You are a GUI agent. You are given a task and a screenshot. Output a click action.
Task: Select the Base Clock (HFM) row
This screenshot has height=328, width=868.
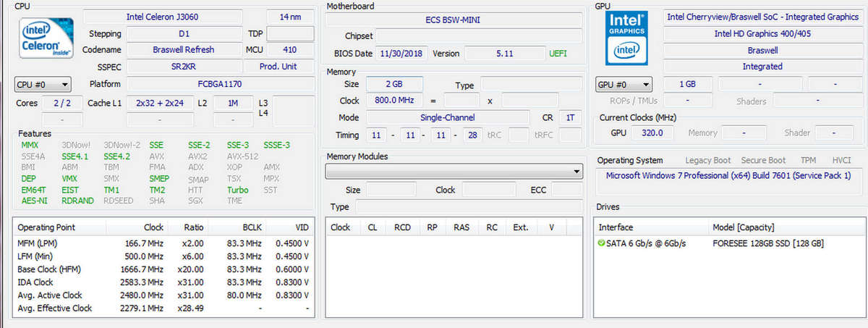(165, 269)
